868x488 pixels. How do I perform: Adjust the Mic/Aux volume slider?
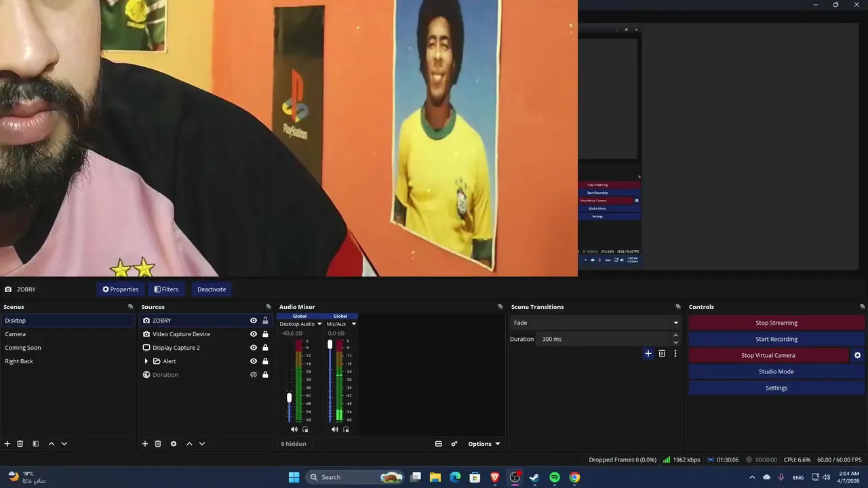coord(330,344)
